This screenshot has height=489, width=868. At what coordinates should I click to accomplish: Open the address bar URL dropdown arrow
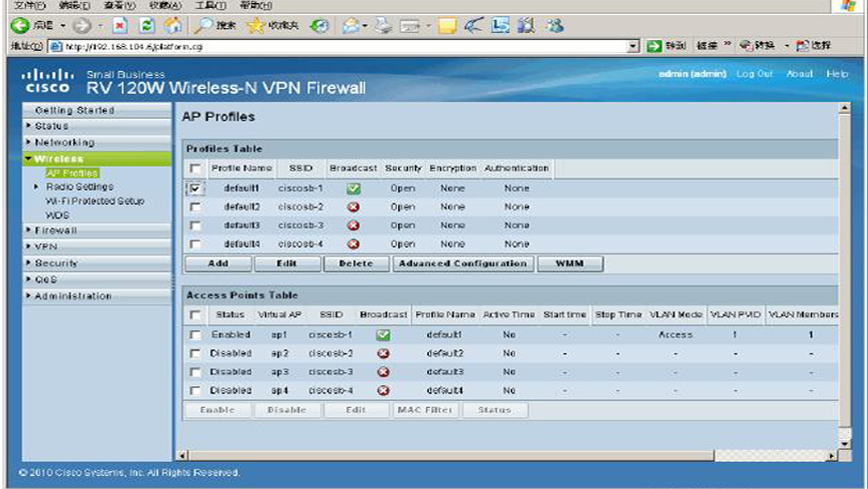[634, 47]
